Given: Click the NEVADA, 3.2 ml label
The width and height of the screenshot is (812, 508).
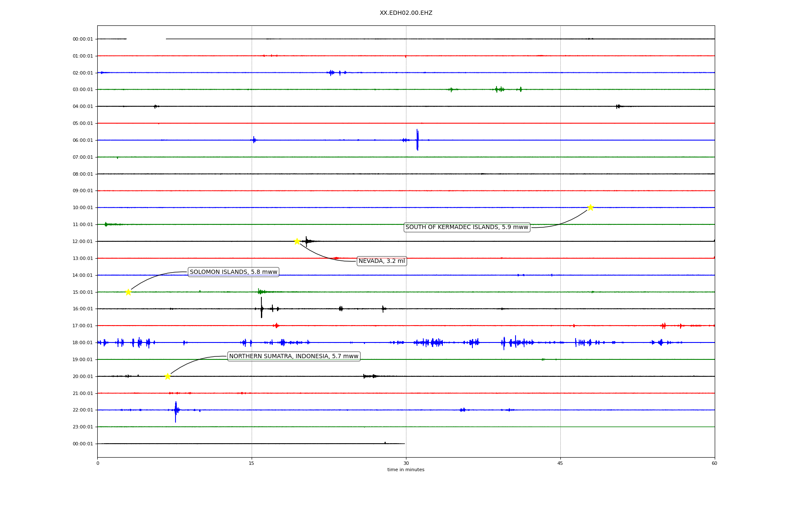Looking at the screenshot, I should click(381, 261).
